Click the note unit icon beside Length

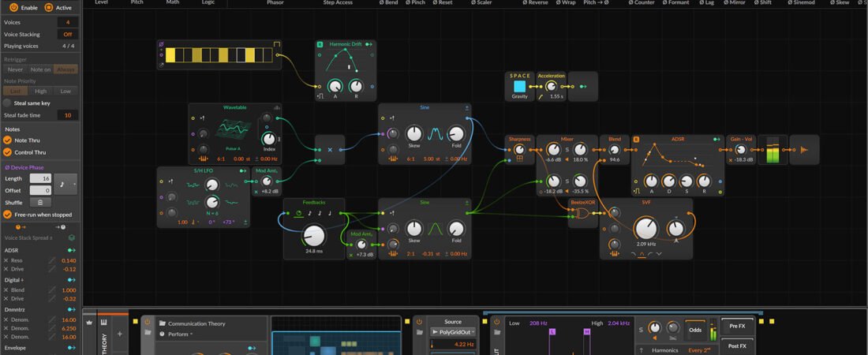pyautogui.click(x=61, y=185)
